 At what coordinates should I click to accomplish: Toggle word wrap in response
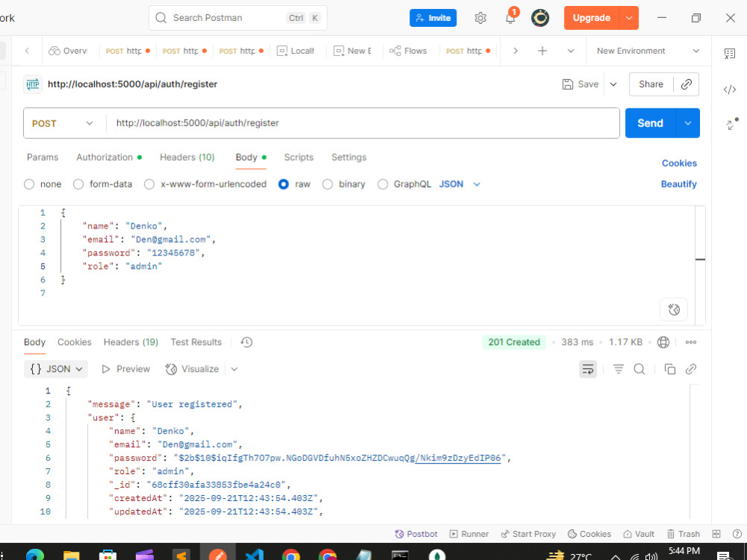tap(588, 369)
